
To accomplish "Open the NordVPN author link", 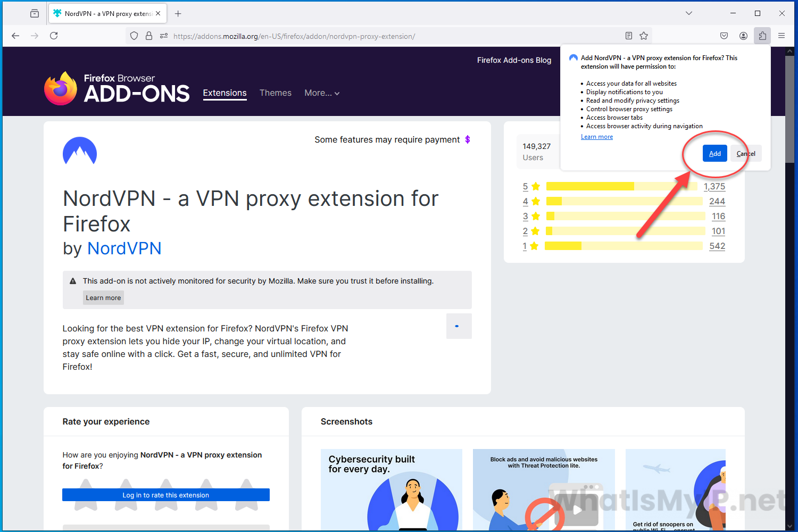I will 124,248.
